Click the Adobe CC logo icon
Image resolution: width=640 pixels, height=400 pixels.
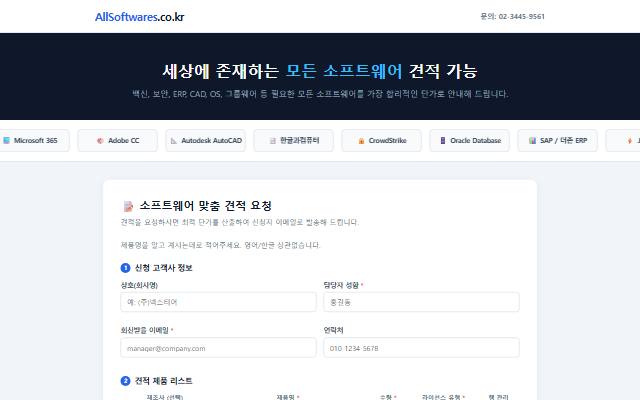(x=100, y=140)
